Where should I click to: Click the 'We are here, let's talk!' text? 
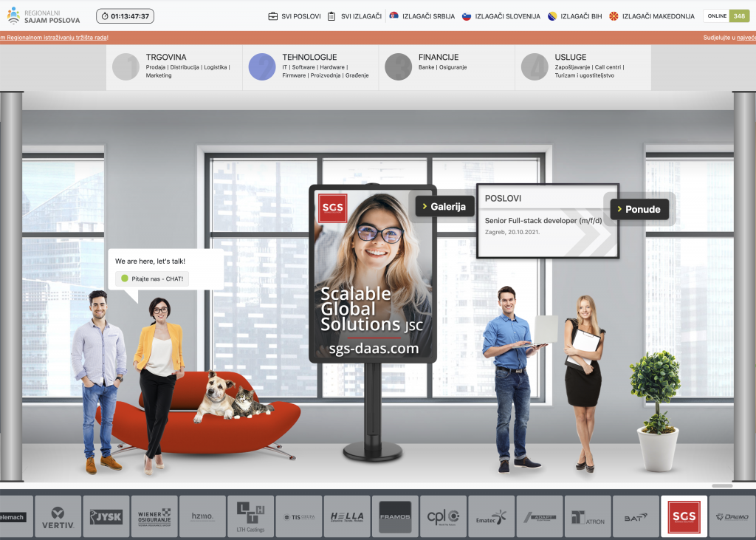(150, 261)
